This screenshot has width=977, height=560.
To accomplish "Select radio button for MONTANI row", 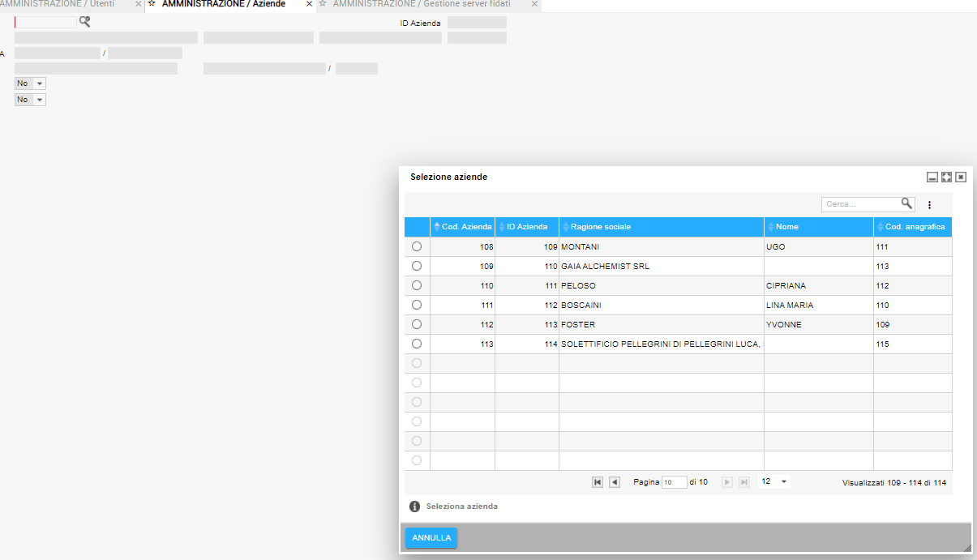I will (x=417, y=246).
